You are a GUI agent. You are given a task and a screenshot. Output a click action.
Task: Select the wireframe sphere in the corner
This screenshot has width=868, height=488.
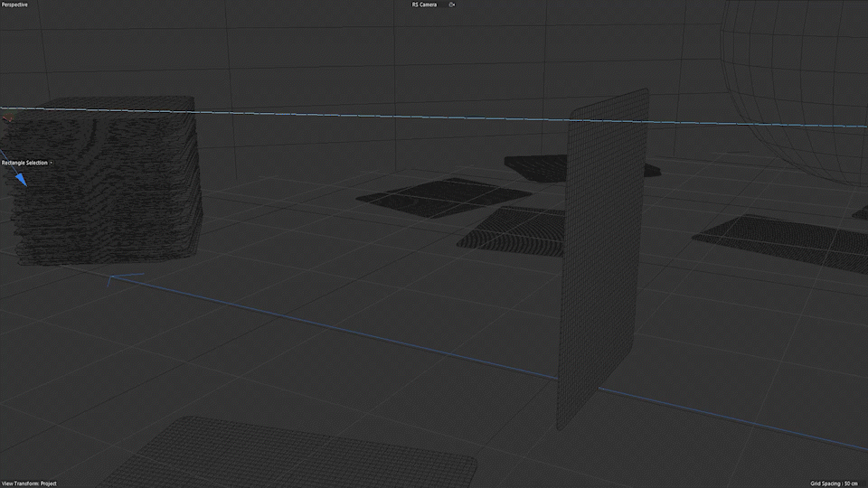tap(805, 81)
